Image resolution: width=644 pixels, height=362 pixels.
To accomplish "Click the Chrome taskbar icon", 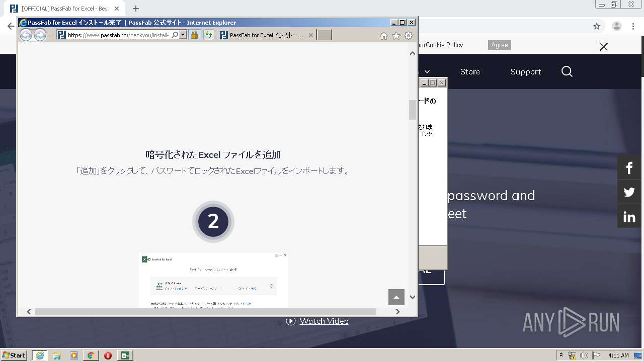I will coord(91,355).
